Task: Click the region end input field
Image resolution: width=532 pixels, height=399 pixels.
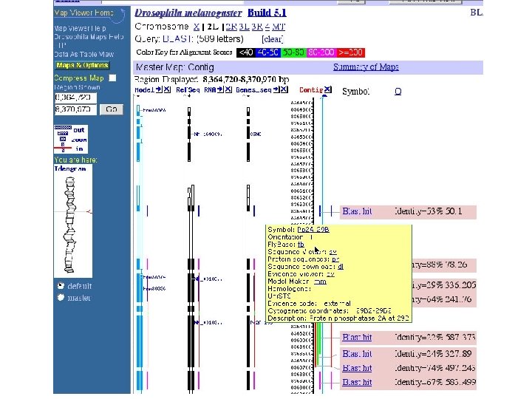Action: tap(75, 109)
